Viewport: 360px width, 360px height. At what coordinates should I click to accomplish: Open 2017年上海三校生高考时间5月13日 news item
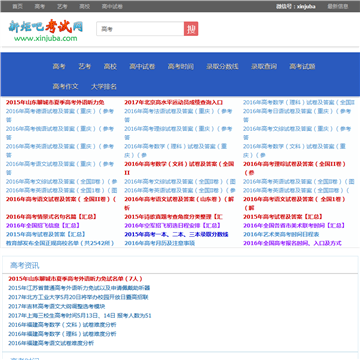tap(80, 315)
